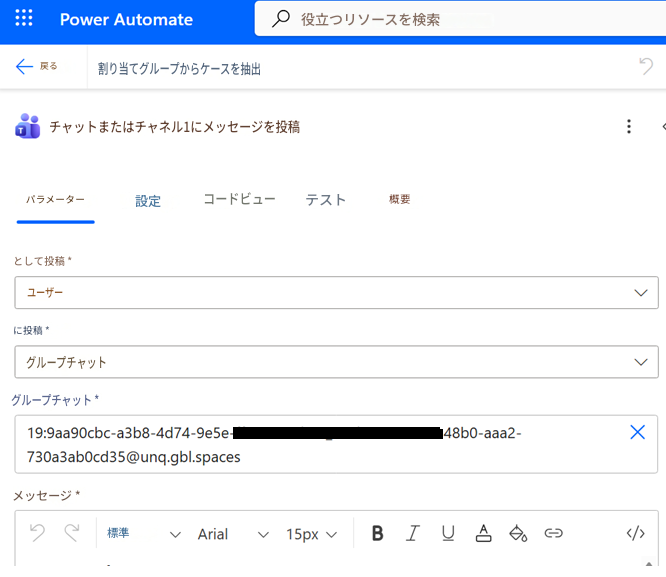Viewport: 666px width, 577px height.
Task: Click the action title チャットまたはチャネル1にメッセージを投稿
Action: 175,126
